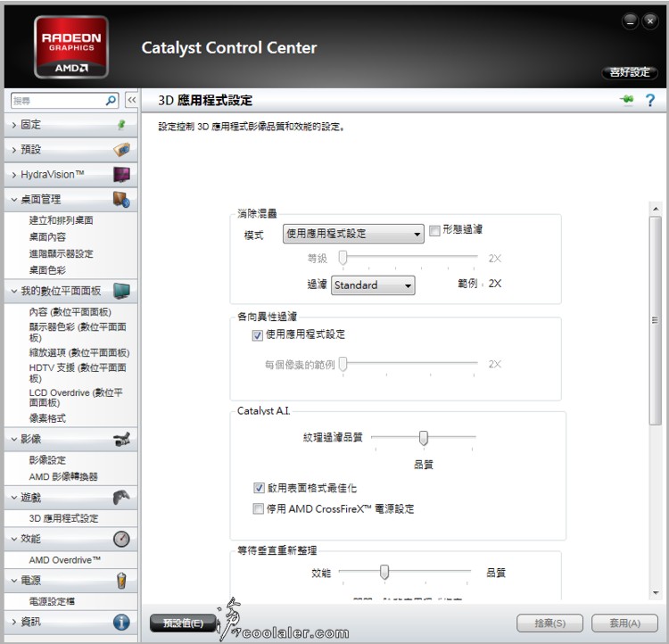Collapse the sidebar with double-arrow button
669x644 pixels.
(132, 100)
